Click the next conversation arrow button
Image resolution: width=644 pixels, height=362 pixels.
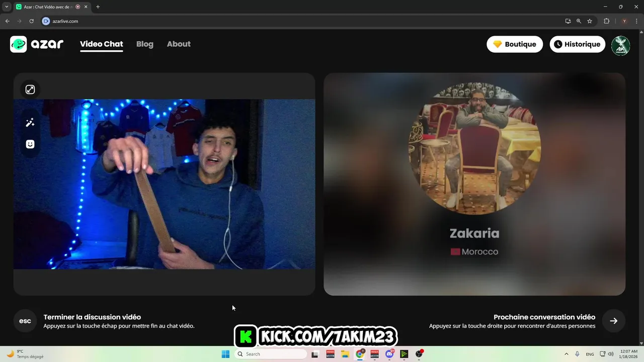614,321
